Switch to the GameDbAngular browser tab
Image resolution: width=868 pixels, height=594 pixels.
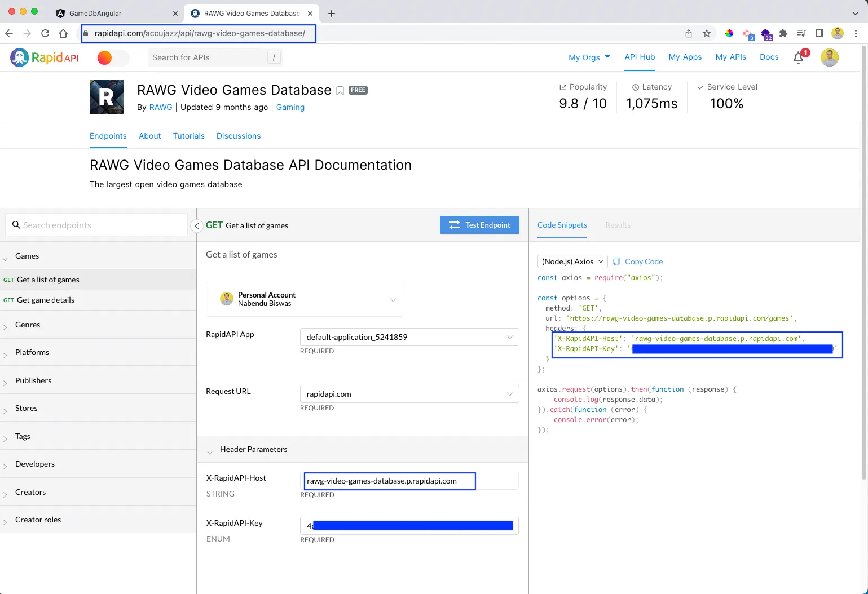click(116, 14)
